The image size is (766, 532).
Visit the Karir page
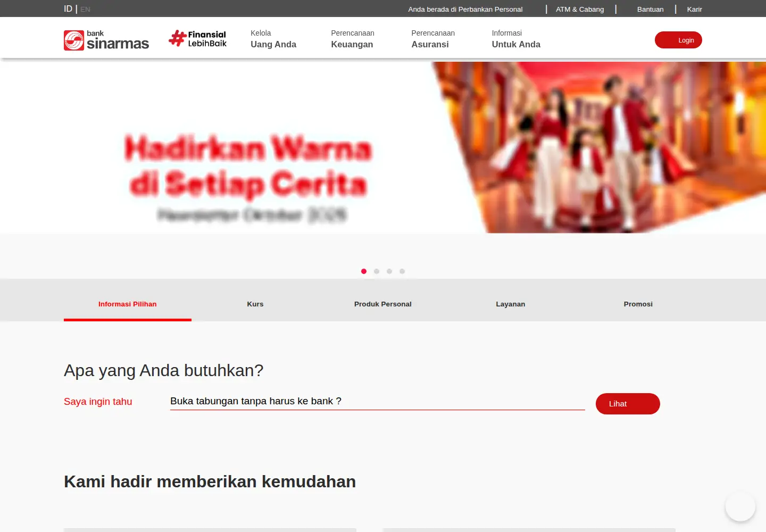694,9
